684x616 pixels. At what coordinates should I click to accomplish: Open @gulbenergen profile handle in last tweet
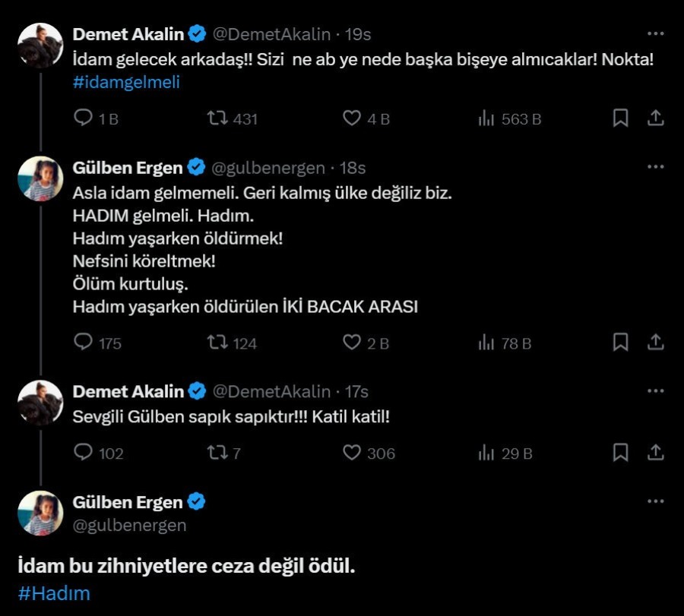pyautogui.click(x=129, y=525)
